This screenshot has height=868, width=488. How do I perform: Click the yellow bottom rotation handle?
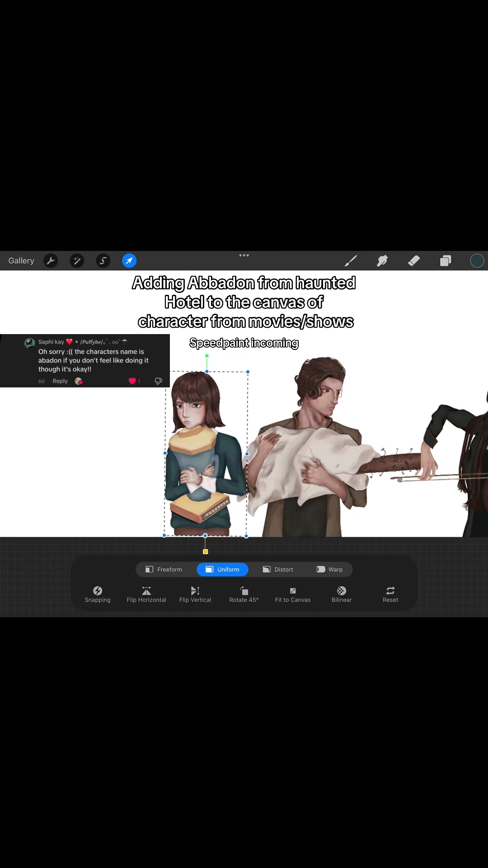point(206,552)
